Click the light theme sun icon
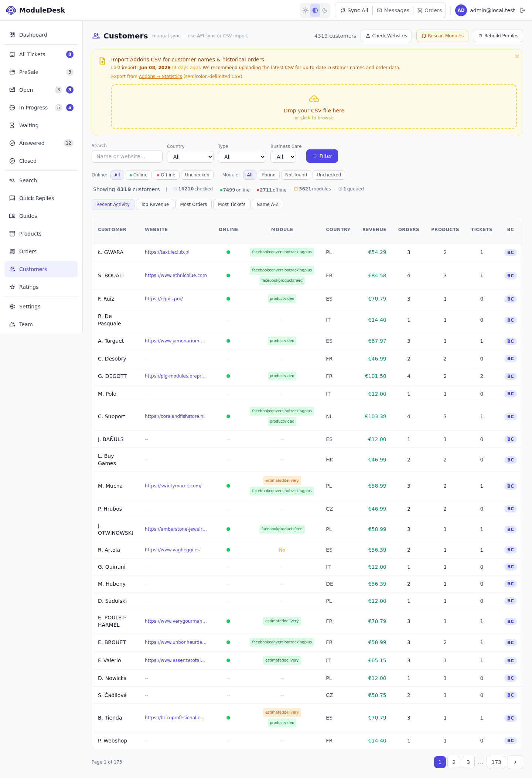Image resolution: width=532 pixels, height=778 pixels. (x=306, y=10)
